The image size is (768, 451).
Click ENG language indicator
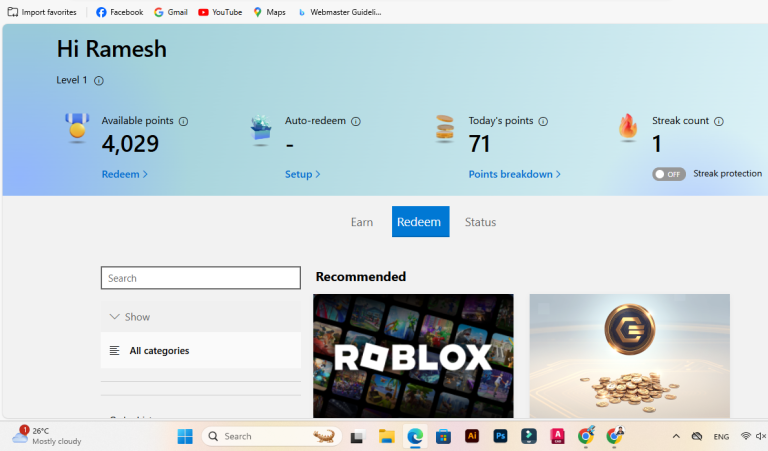[x=721, y=437]
